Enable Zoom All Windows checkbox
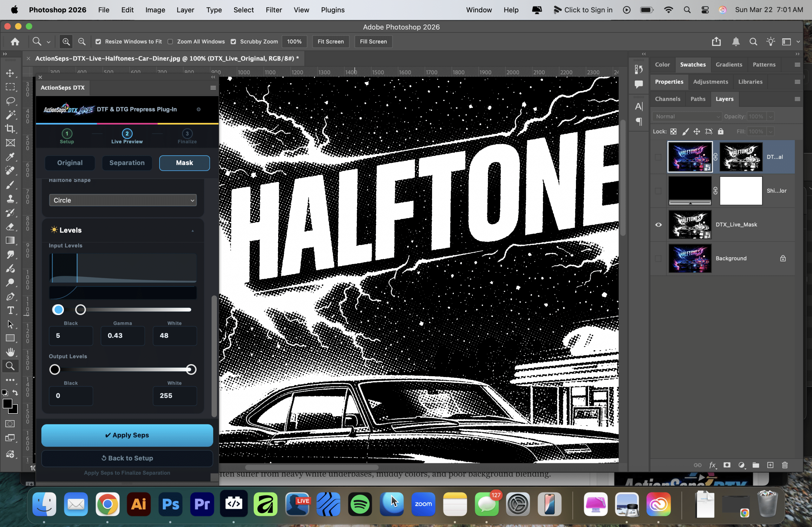This screenshot has width=812, height=527. pos(170,42)
